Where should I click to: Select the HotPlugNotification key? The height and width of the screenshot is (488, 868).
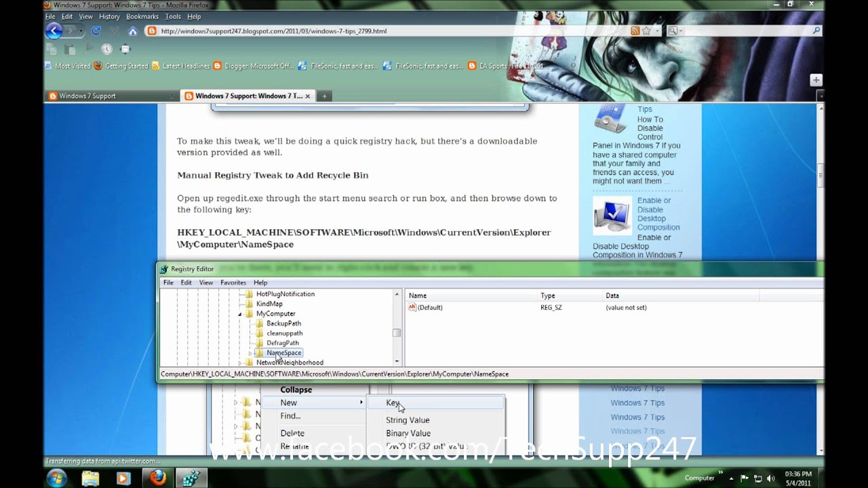coord(285,294)
